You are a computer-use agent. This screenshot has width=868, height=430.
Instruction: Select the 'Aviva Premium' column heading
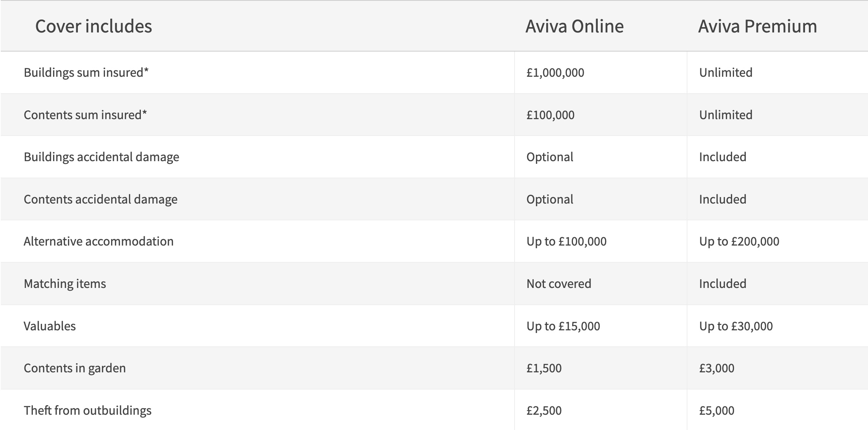pyautogui.click(x=758, y=26)
